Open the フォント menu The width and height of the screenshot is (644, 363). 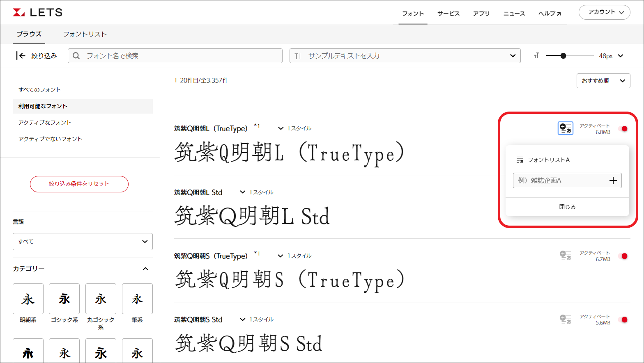[413, 14]
